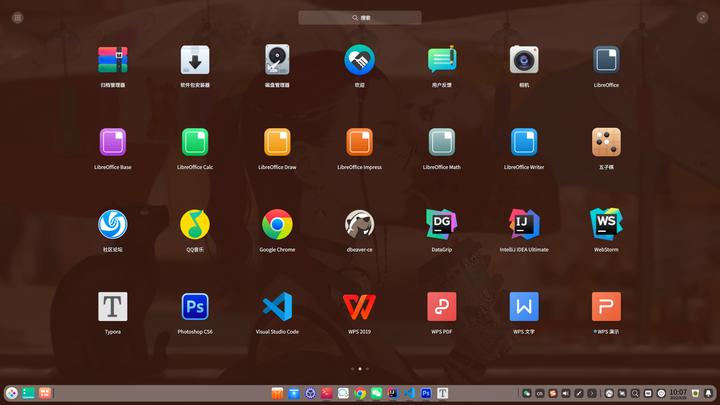The height and width of the screenshot is (405, 720).
Task: Open Google Chrome in the dock
Action: point(360,393)
